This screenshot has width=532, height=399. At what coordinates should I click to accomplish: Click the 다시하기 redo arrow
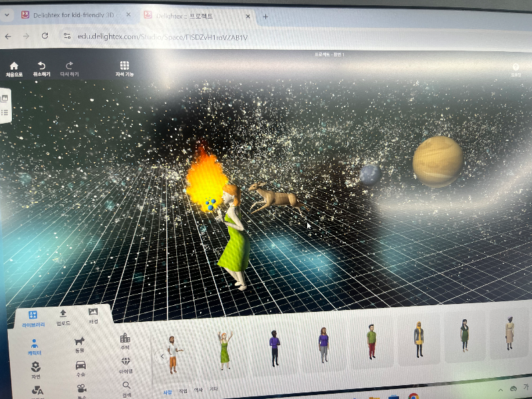(x=69, y=66)
